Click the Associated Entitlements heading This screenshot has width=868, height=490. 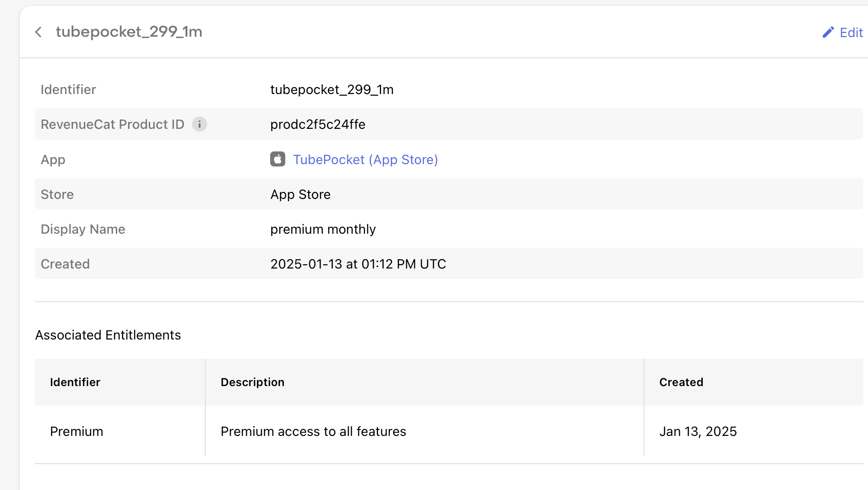108,335
